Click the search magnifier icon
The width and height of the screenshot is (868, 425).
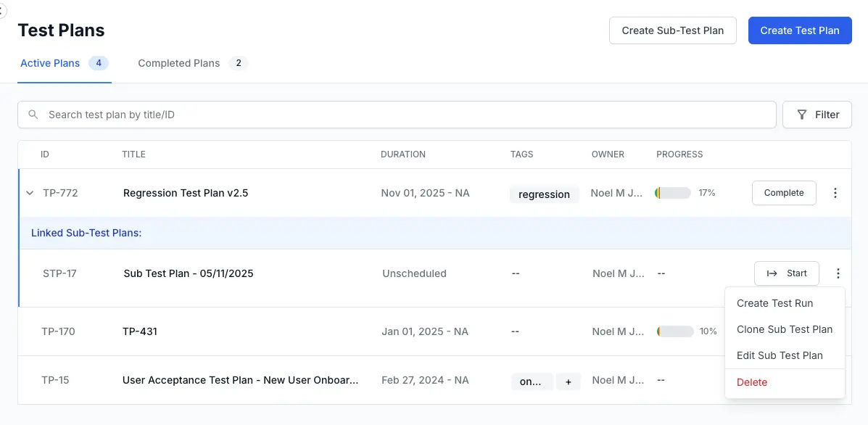33,115
